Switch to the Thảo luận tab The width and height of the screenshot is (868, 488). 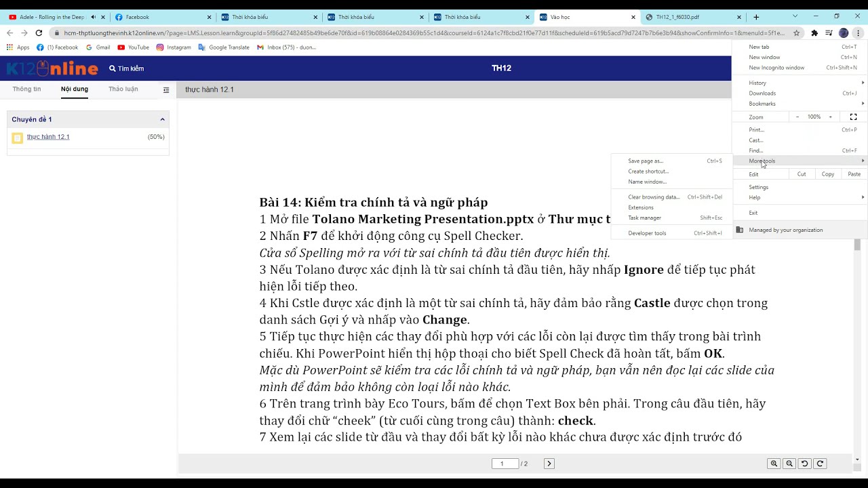coord(123,89)
